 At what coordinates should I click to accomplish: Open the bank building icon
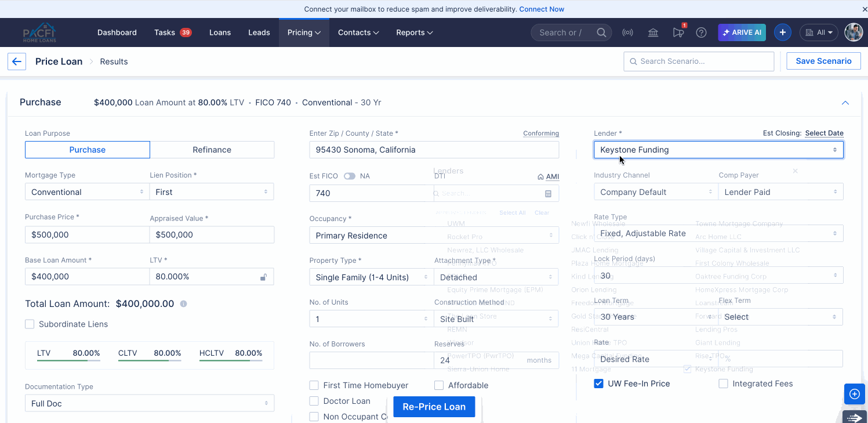tap(653, 32)
